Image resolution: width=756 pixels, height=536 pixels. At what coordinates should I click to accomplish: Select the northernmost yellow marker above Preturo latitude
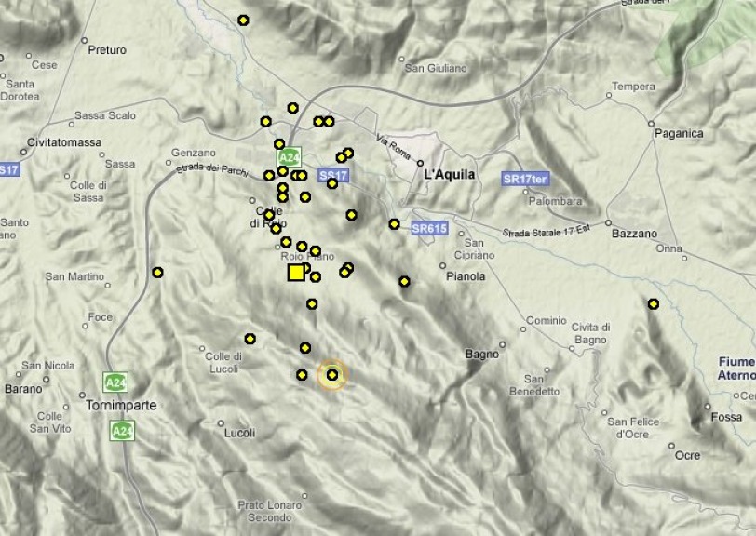point(244,20)
